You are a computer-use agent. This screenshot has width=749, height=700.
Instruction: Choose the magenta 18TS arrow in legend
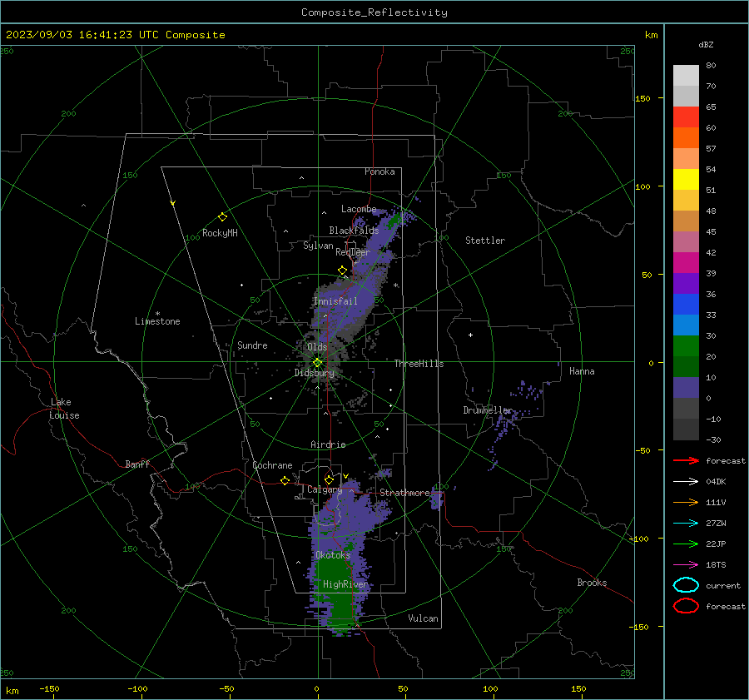point(686,565)
